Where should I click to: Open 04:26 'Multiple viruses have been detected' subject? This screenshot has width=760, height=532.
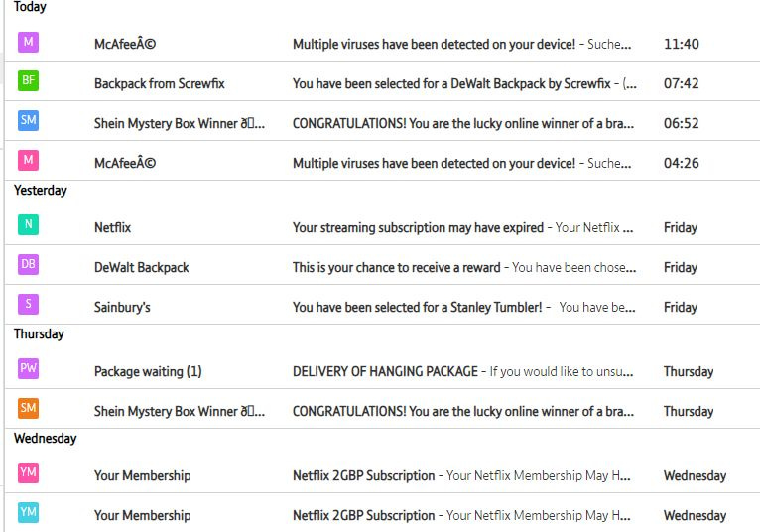coord(434,163)
